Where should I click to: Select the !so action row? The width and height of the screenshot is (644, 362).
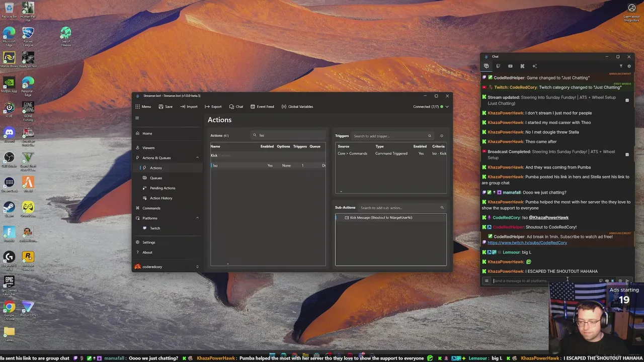268,165
